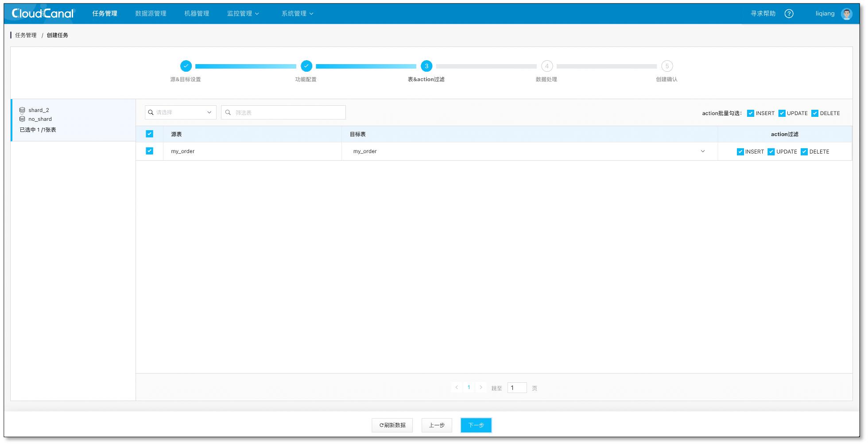Screen dimensions: 868x447
Task: Click the no_shard database icon
Action: tap(22, 119)
